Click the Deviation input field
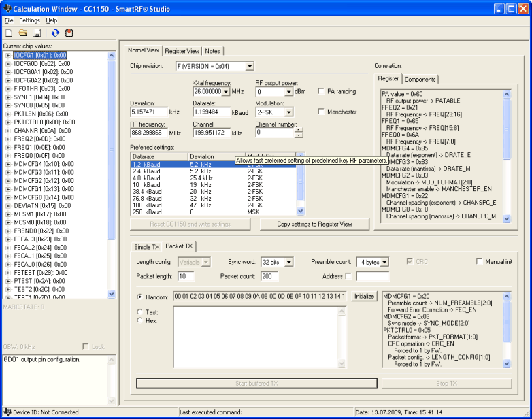This screenshot has width=532, height=419. coord(149,112)
